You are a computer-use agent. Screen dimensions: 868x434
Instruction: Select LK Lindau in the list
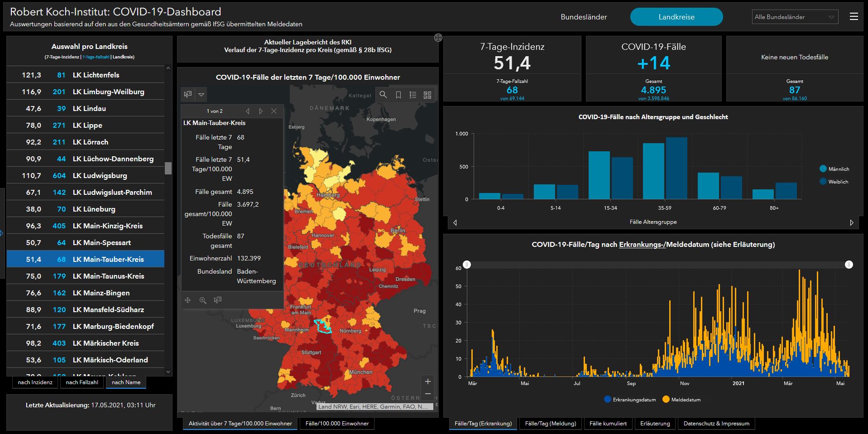(x=86, y=108)
